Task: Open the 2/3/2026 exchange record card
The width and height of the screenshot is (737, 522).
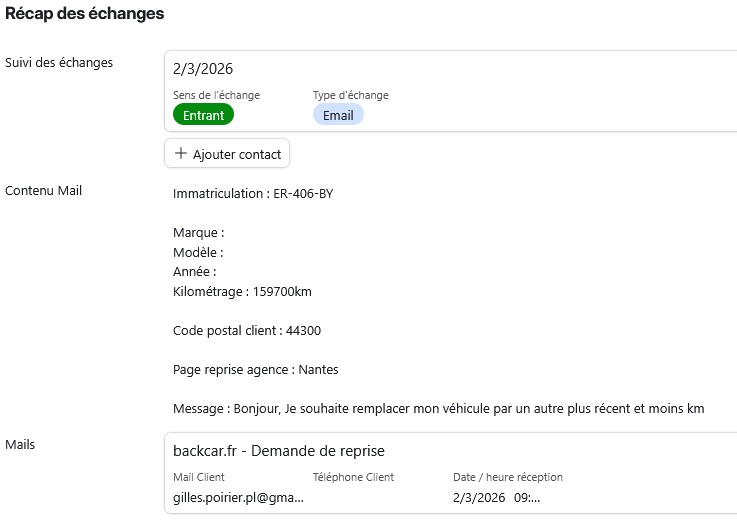Action: [x=450, y=70]
